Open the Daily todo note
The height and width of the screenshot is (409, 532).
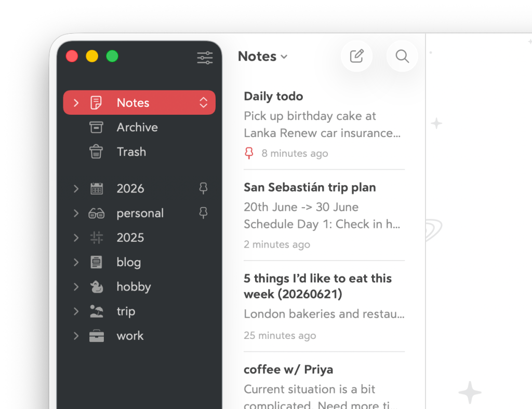(x=324, y=124)
